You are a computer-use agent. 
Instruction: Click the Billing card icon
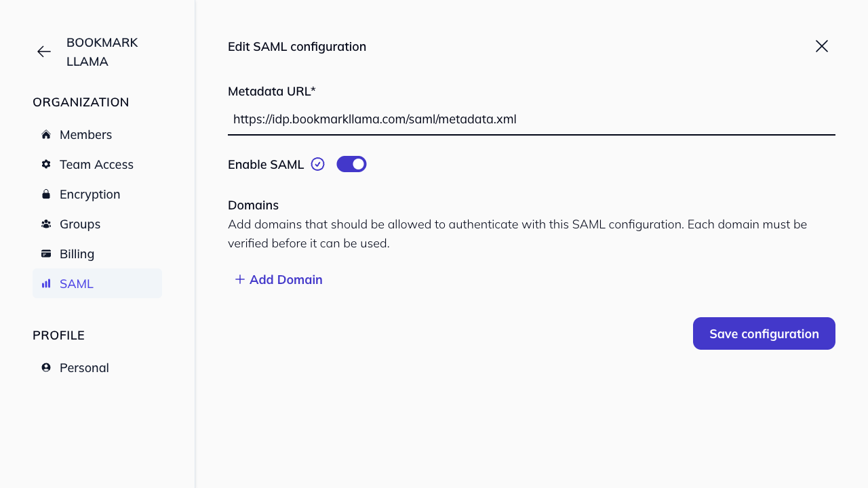pyautogui.click(x=45, y=253)
